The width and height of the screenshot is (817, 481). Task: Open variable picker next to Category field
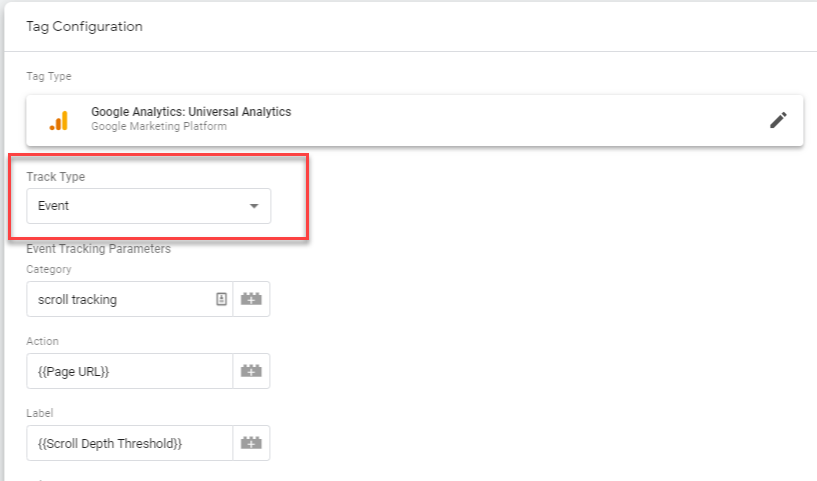click(251, 299)
